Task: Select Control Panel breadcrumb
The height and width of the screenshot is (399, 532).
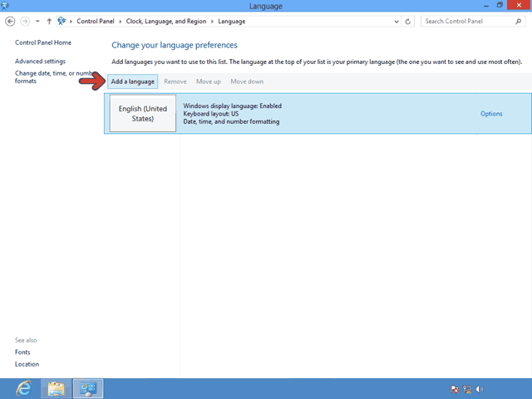Action: click(x=96, y=21)
